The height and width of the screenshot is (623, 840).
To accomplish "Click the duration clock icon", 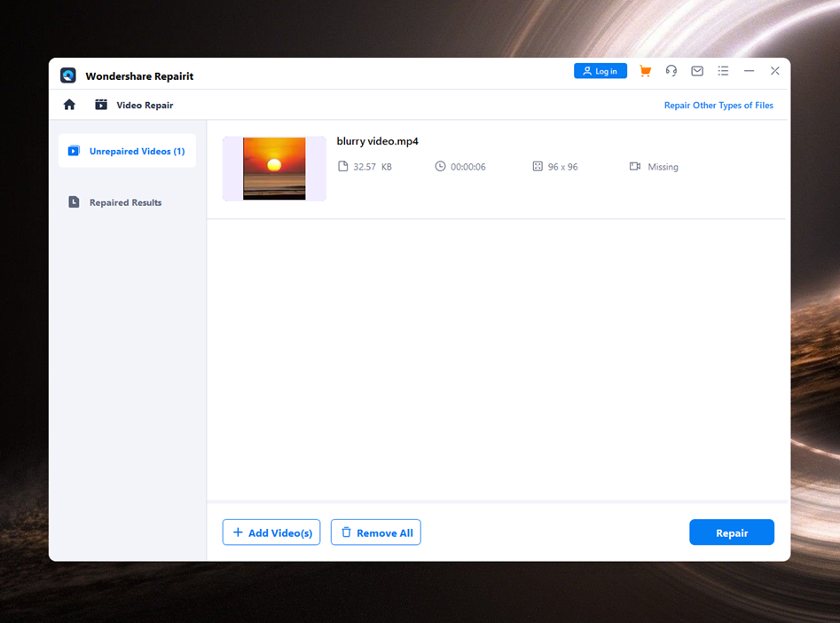I will pyautogui.click(x=440, y=166).
